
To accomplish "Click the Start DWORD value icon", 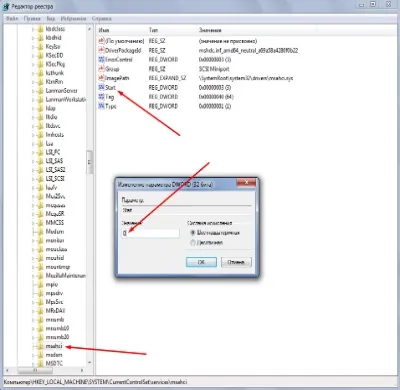I will pyautogui.click(x=101, y=87).
